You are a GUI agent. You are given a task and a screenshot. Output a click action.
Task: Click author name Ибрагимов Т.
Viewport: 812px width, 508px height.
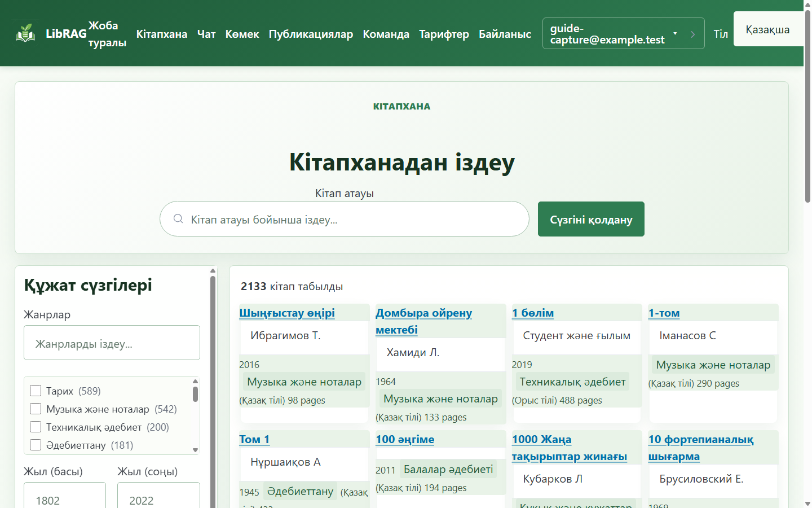pos(285,335)
